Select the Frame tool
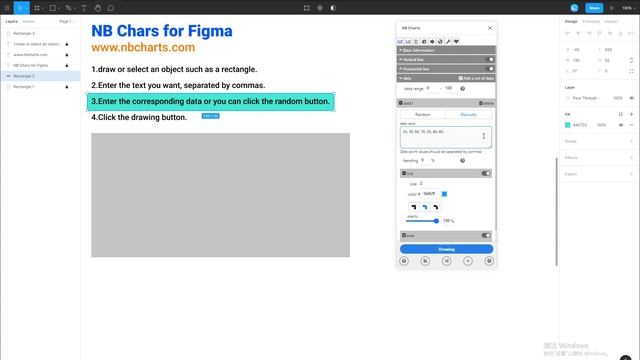The height and width of the screenshot is (360, 640). 37,8
